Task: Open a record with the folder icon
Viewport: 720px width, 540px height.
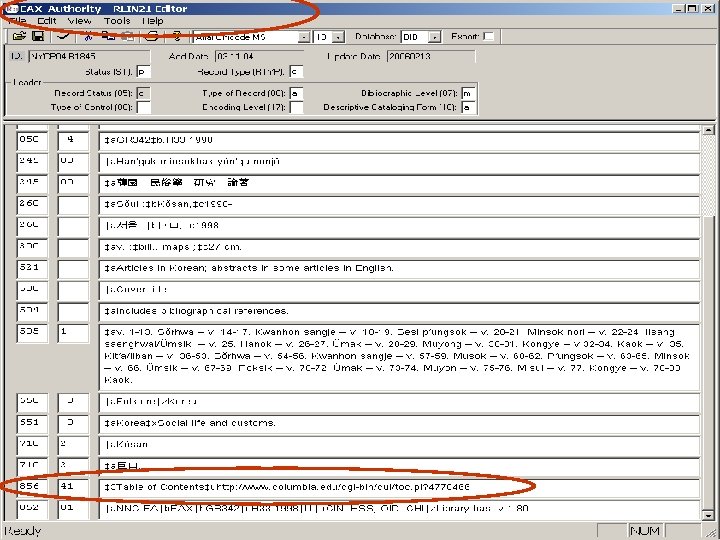Action: click(x=19, y=36)
